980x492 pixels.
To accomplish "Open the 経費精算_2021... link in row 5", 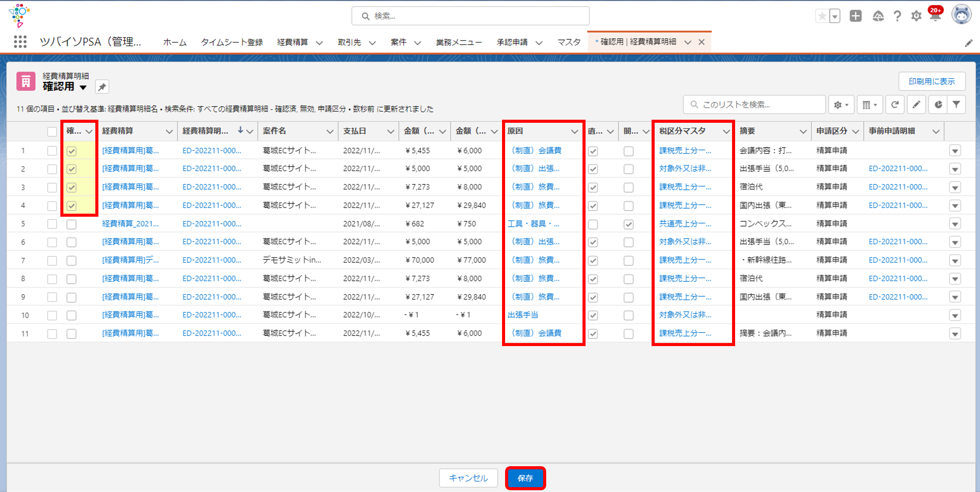I will pos(130,224).
